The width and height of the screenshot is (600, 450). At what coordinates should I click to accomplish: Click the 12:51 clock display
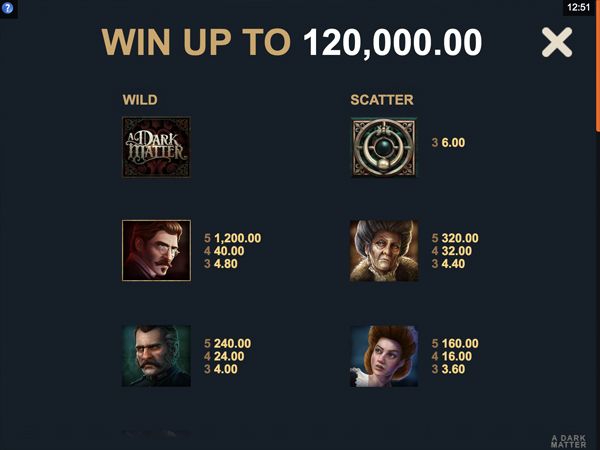579,7
